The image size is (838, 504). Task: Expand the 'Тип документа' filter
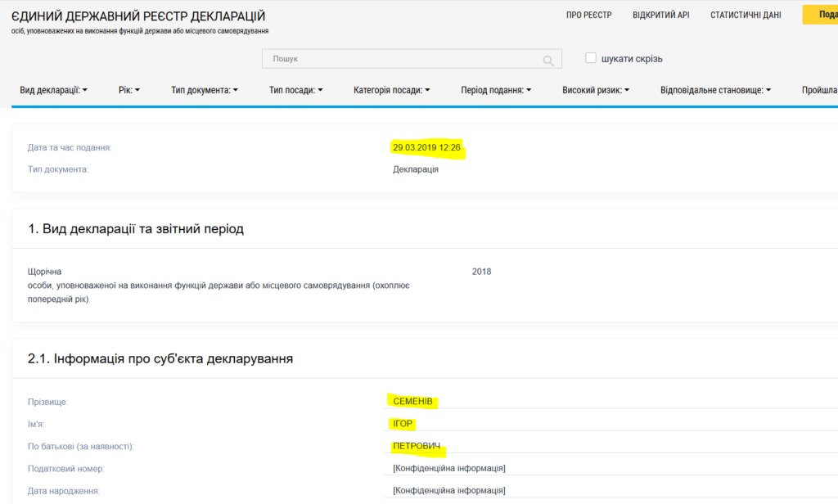tap(204, 90)
